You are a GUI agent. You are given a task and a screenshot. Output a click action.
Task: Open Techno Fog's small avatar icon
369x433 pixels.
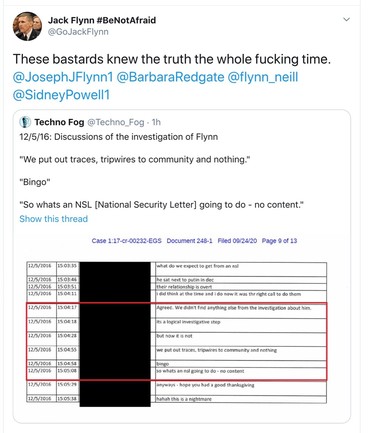[x=25, y=122]
